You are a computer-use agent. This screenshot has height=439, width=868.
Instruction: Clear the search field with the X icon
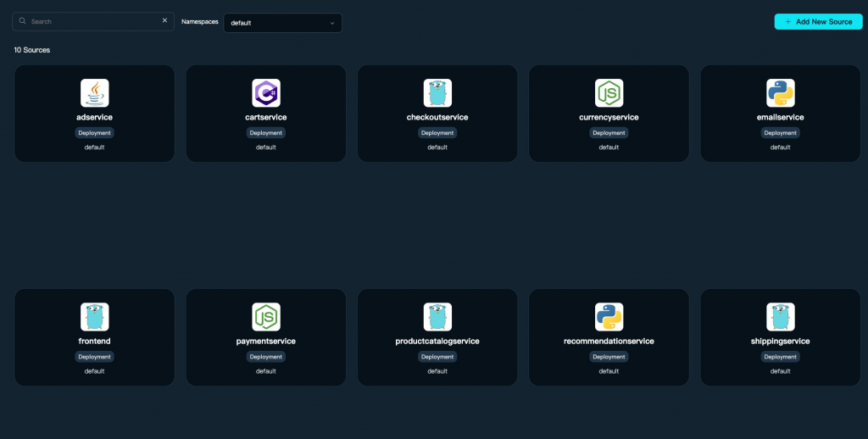pyautogui.click(x=164, y=20)
